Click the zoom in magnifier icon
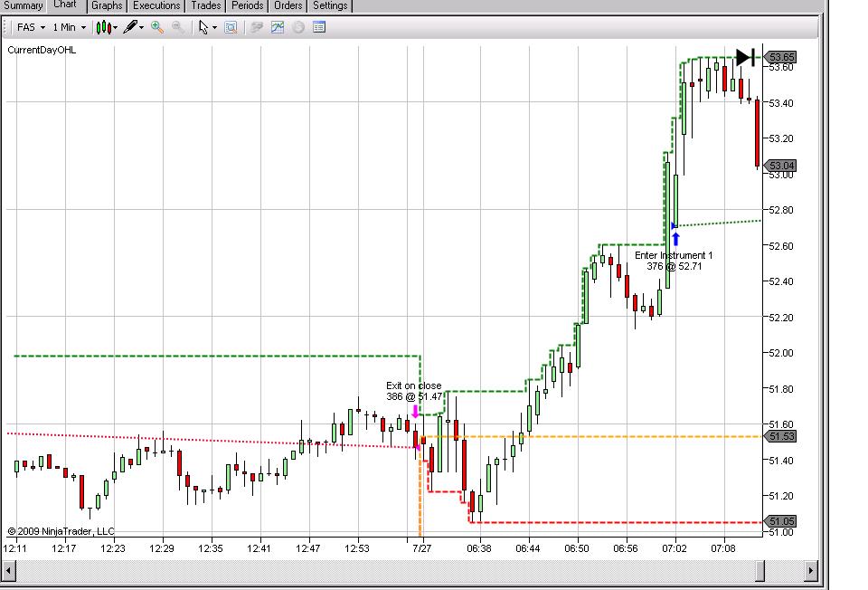This screenshot has height=590, width=868. pos(157,27)
